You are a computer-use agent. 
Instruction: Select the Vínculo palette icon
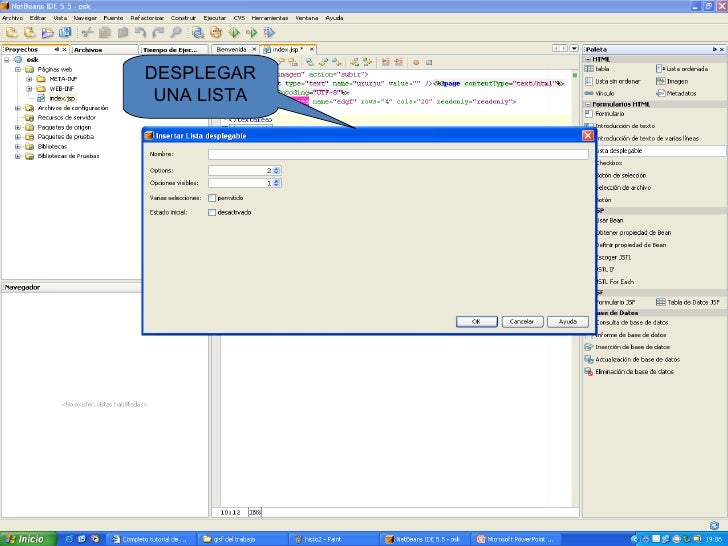click(x=589, y=93)
